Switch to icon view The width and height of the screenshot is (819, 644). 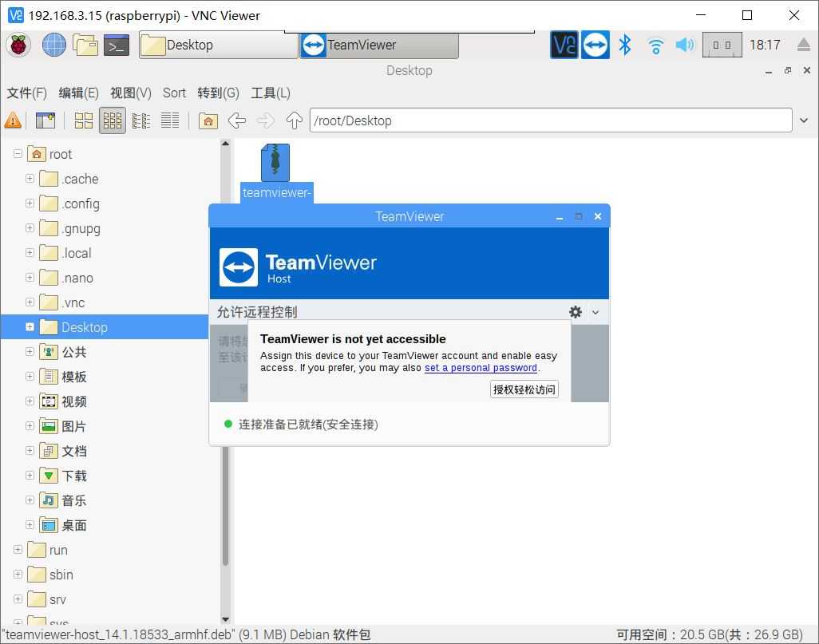coord(84,121)
